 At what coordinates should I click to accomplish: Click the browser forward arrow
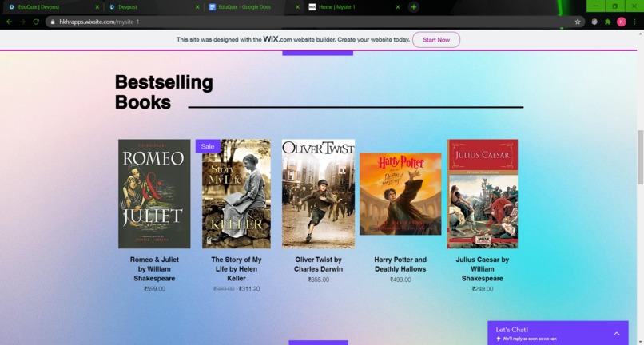click(x=22, y=22)
